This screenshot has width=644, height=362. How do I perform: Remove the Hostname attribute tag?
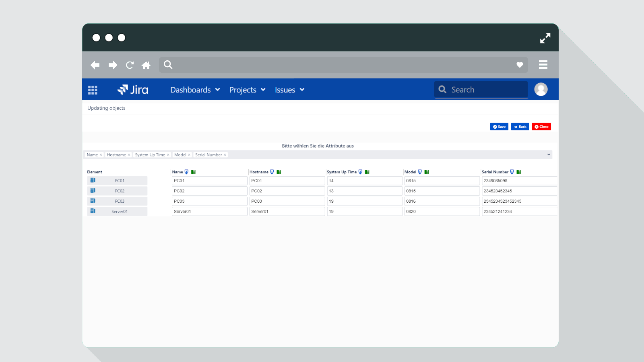[129, 155]
